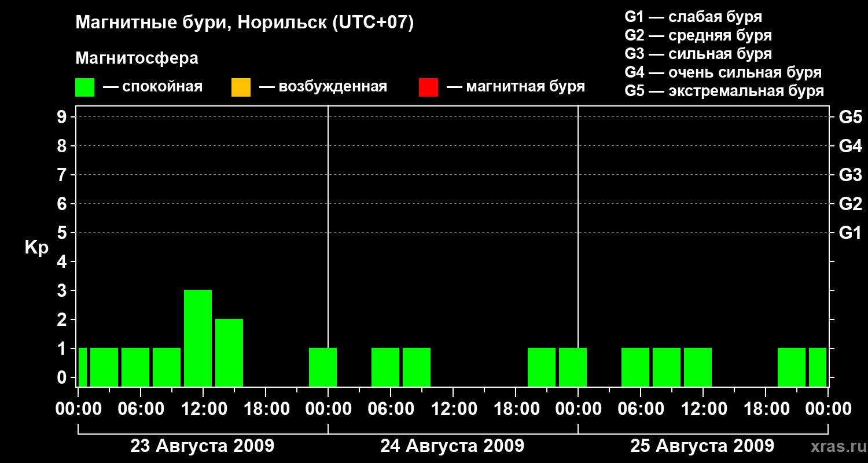Click the '5' value on Kp axis
This screenshot has width=868, height=463.
tap(63, 233)
